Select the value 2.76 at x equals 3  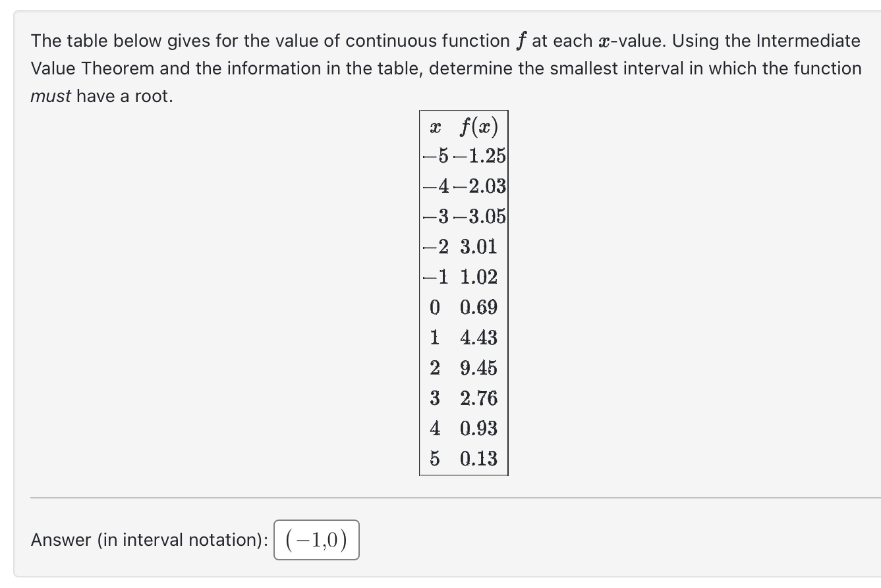click(x=478, y=398)
